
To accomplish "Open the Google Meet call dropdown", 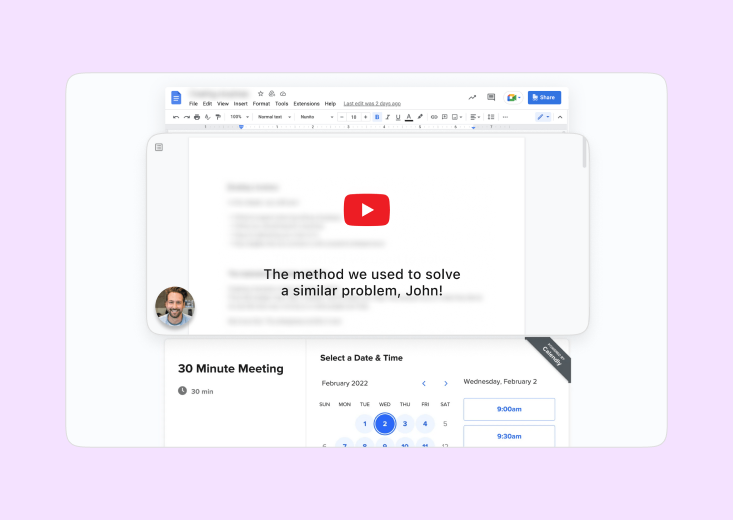I will pos(513,97).
